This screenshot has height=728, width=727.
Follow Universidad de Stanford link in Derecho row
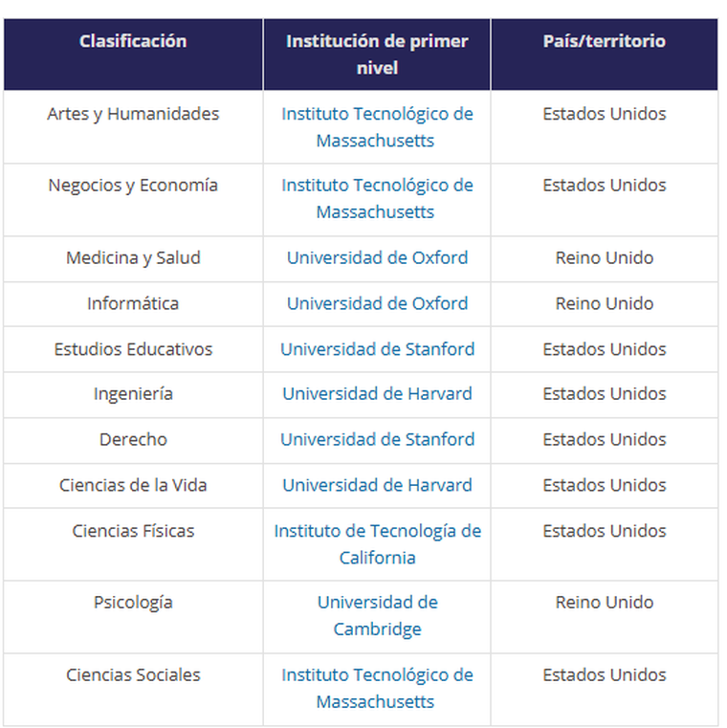377,440
